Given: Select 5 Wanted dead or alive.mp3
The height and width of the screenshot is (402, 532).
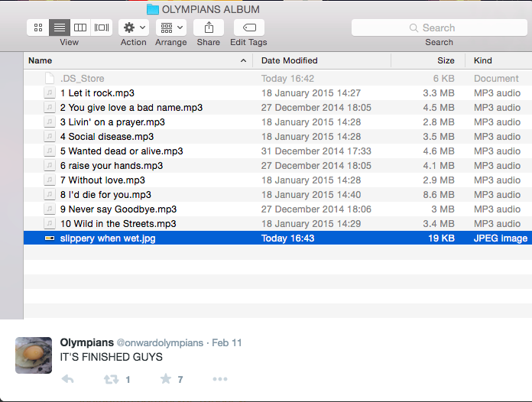Looking at the screenshot, I should [x=277, y=151].
